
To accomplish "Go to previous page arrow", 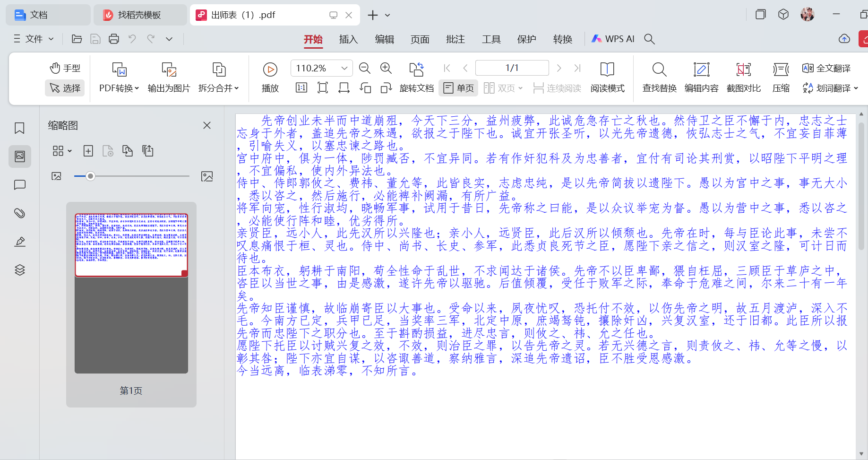I will pos(465,68).
